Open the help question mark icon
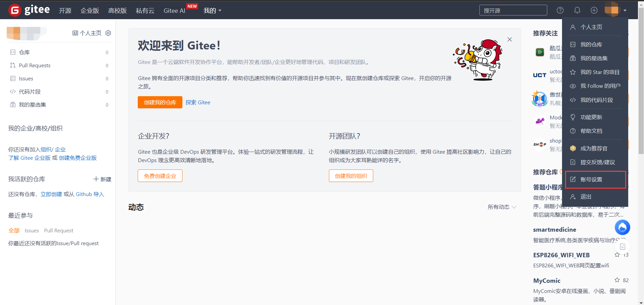The height and width of the screenshot is (305, 644). 560,10
